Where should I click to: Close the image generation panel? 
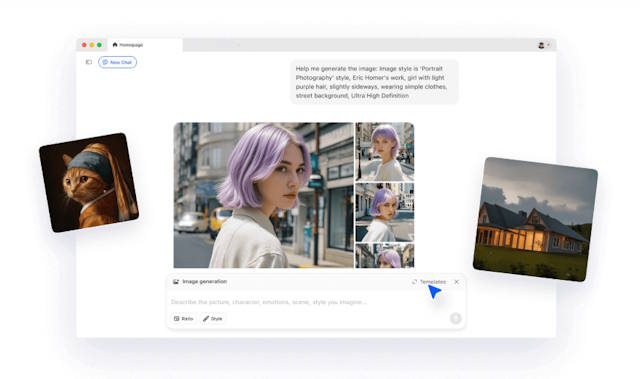pos(457,282)
